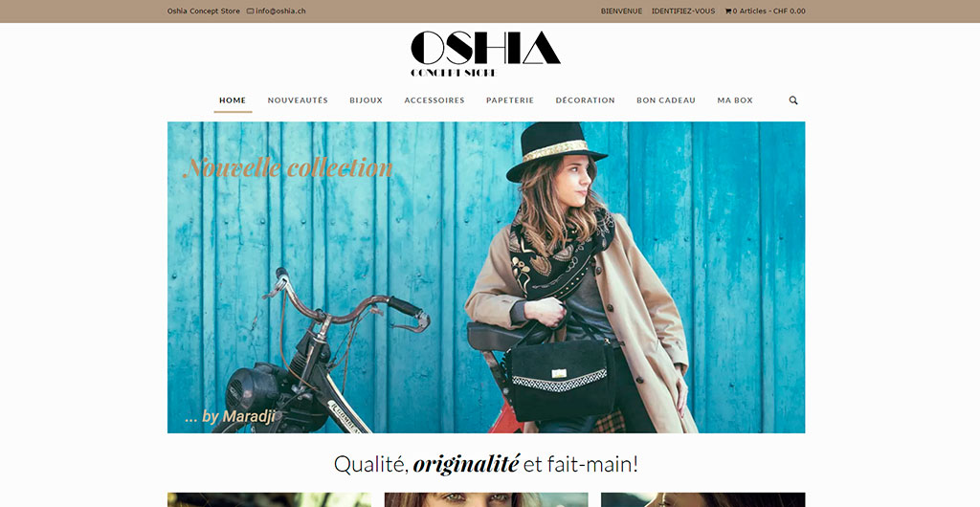Click the info@oshia.ch email address
Image resolution: width=980 pixels, height=507 pixels.
click(x=280, y=11)
